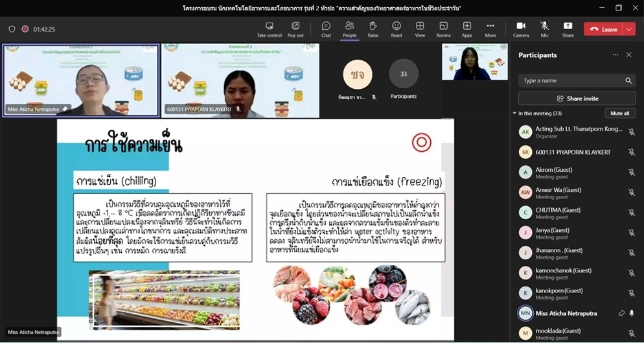The width and height of the screenshot is (644, 343).
Task: Open More actions menu
Action: [490, 30]
